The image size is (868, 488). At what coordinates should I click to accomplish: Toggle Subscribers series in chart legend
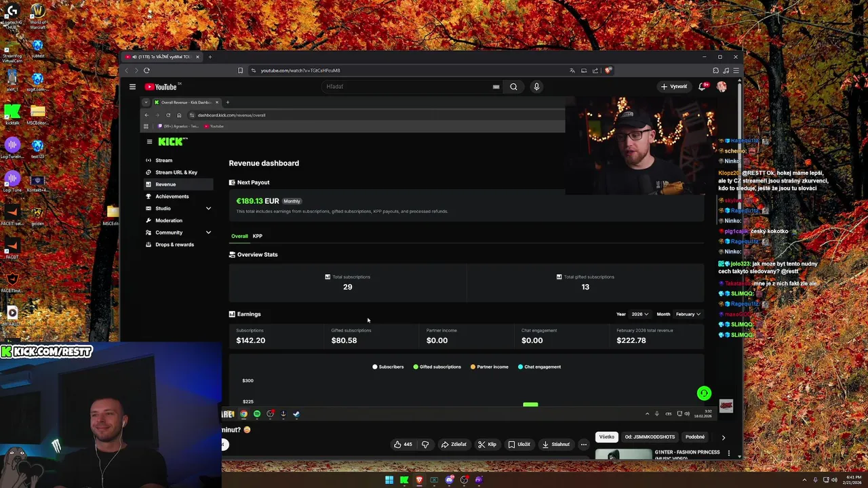tap(388, 367)
